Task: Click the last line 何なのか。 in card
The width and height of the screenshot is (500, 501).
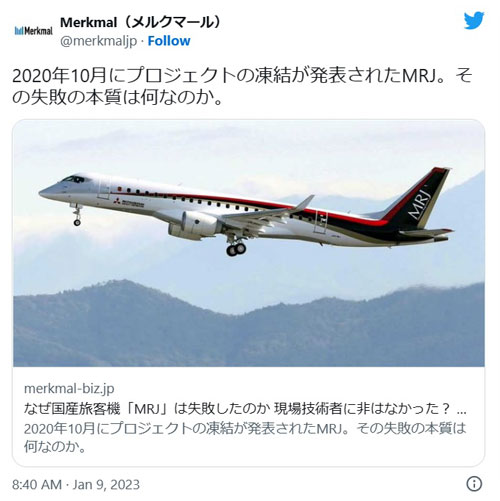Action: pyautogui.click(x=55, y=447)
